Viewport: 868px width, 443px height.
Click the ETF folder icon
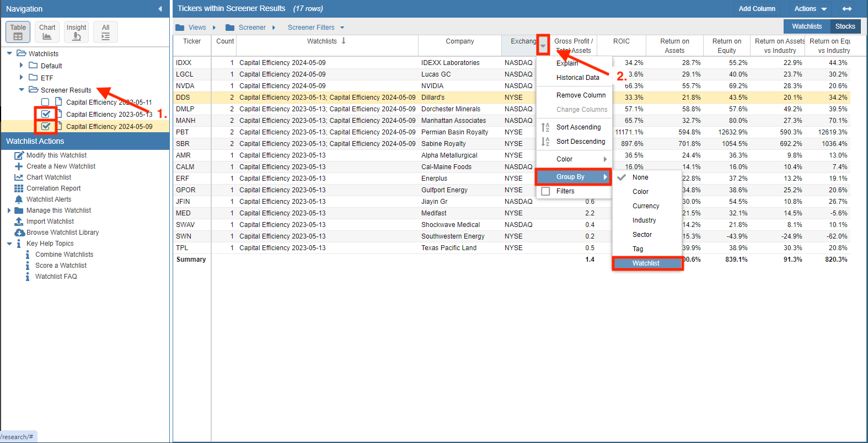click(x=33, y=78)
